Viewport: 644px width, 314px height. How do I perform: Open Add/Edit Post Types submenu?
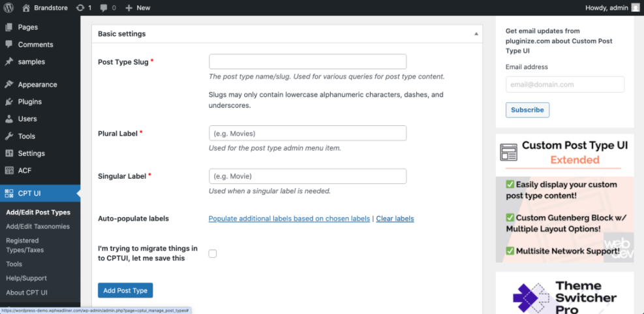click(x=38, y=212)
